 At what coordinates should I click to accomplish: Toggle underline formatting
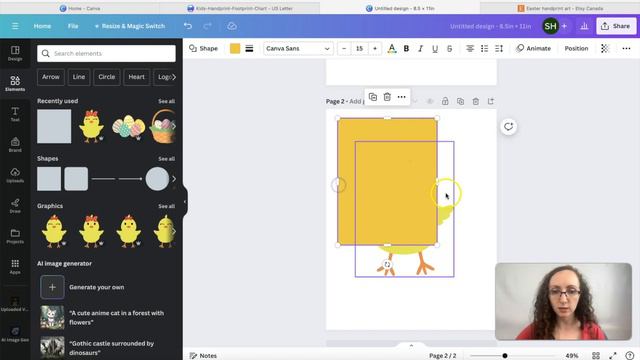(x=435, y=49)
